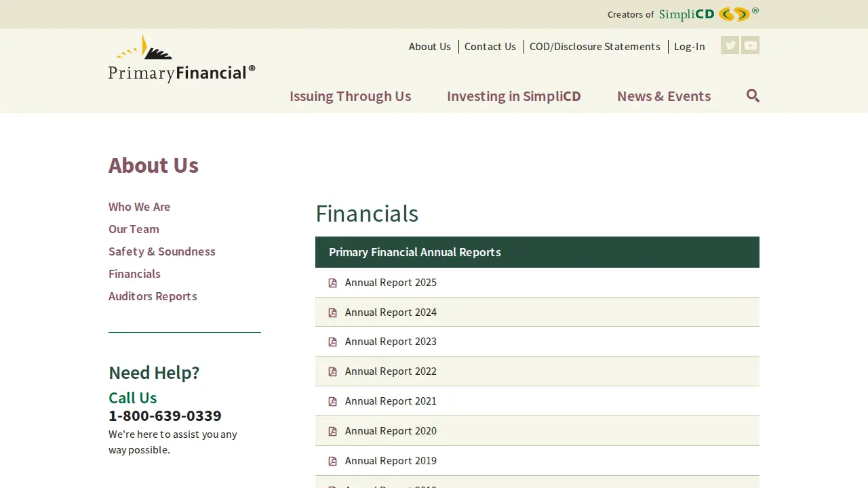Screen dimensions: 868x488
Task: Click the SimpliCD logo in top bar
Action: (709, 14)
